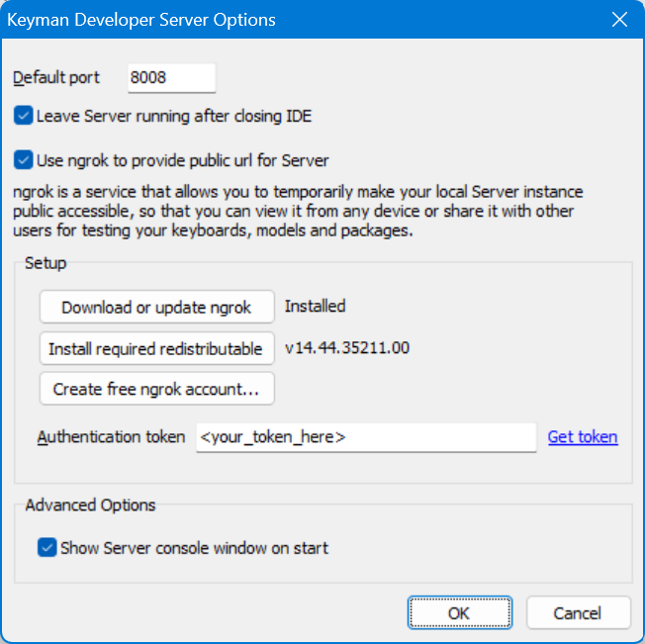Screen dimensions: 645x644
Task: Click the Advanced Options group heading
Action: tap(90, 505)
